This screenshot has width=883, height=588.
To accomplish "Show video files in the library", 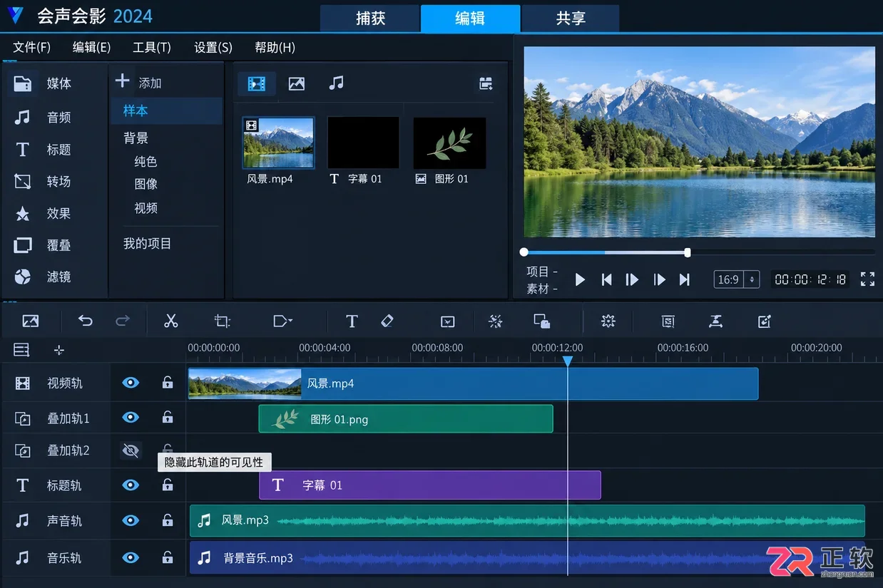I will [256, 84].
